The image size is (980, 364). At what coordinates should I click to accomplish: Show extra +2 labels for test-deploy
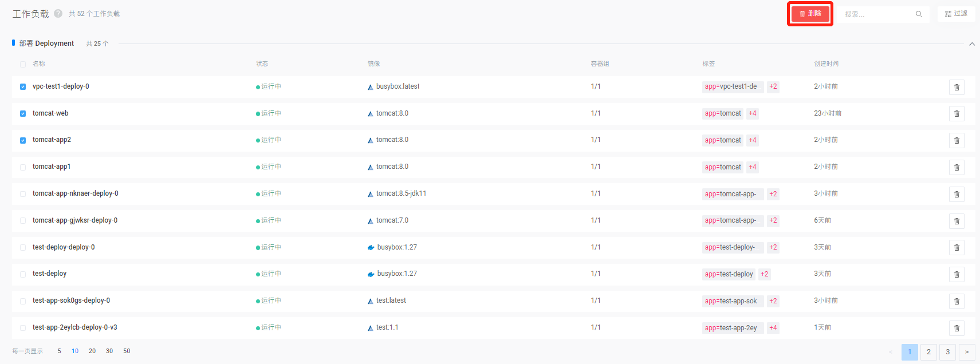(764, 274)
